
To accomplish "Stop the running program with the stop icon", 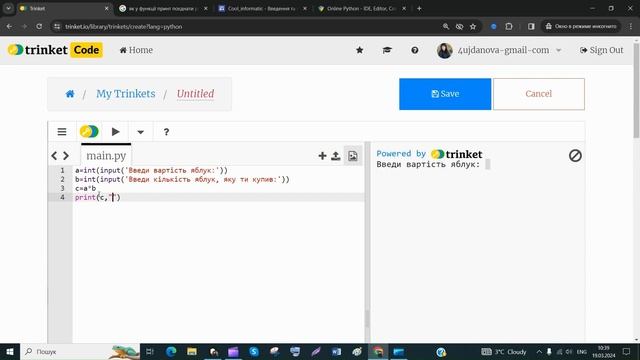I will 575,155.
